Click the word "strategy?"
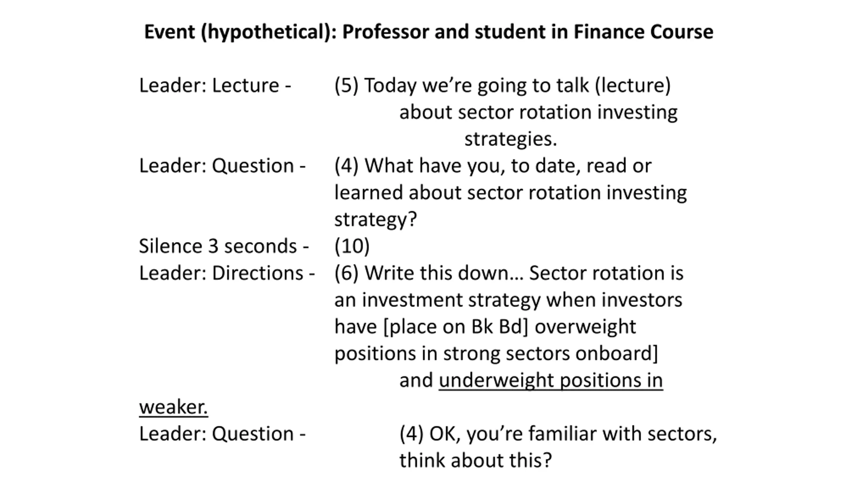This screenshot has width=868, height=488. tap(376, 220)
